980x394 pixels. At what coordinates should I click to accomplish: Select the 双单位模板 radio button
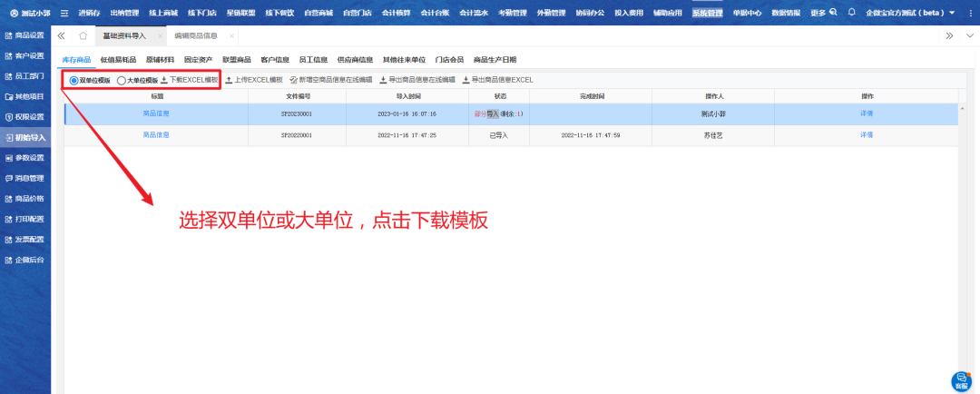[74, 80]
